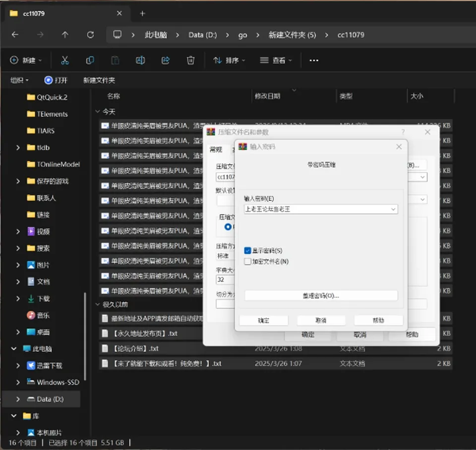Click the Cut scissors icon in toolbar
Viewport: 476px width, 450px height.
(64, 60)
